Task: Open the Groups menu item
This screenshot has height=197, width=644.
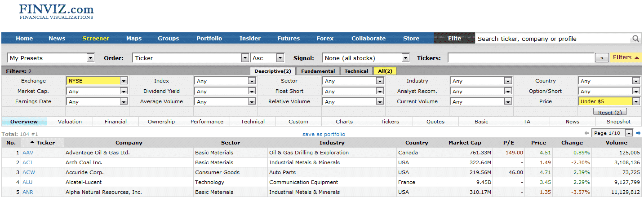Action: coord(169,39)
